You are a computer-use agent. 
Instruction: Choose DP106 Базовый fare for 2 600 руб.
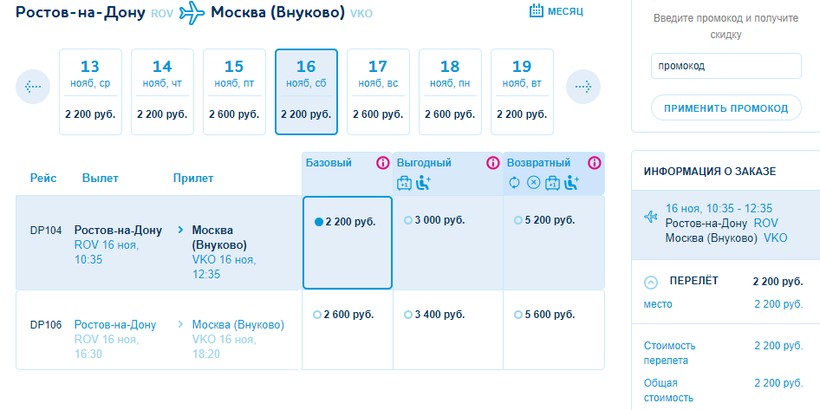click(317, 315)
